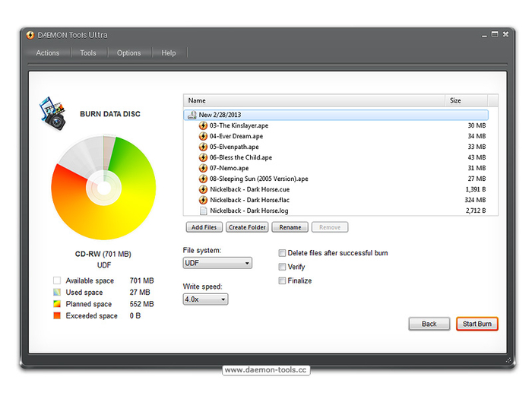This screenshot has width=532, height=399.
Task: Click the 1,391 B size value
Action: tap(476, 189)
